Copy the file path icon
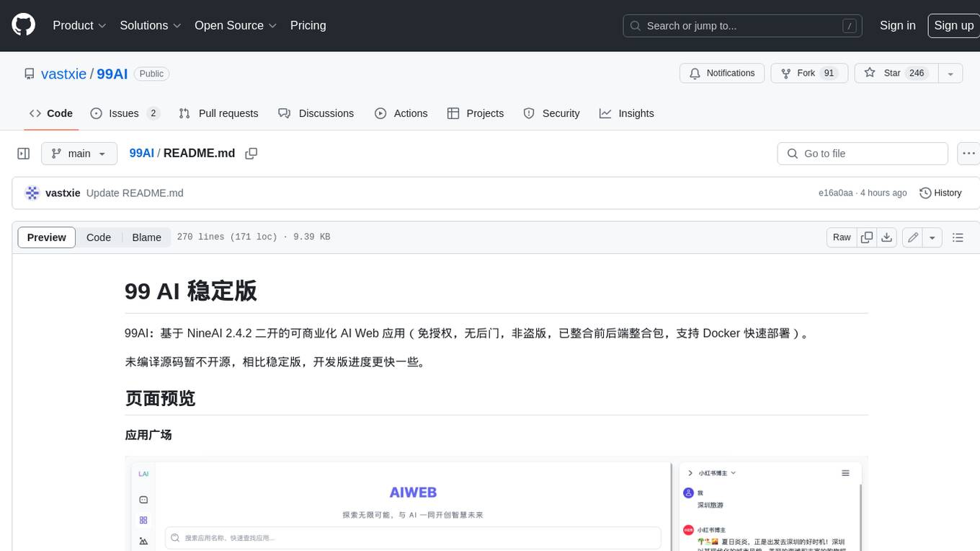 point(251,154)
